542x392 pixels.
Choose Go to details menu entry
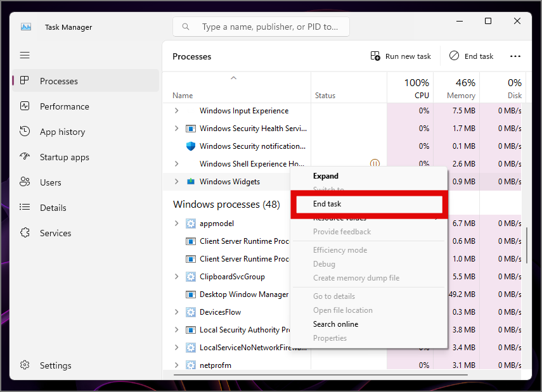pos(369,296)
